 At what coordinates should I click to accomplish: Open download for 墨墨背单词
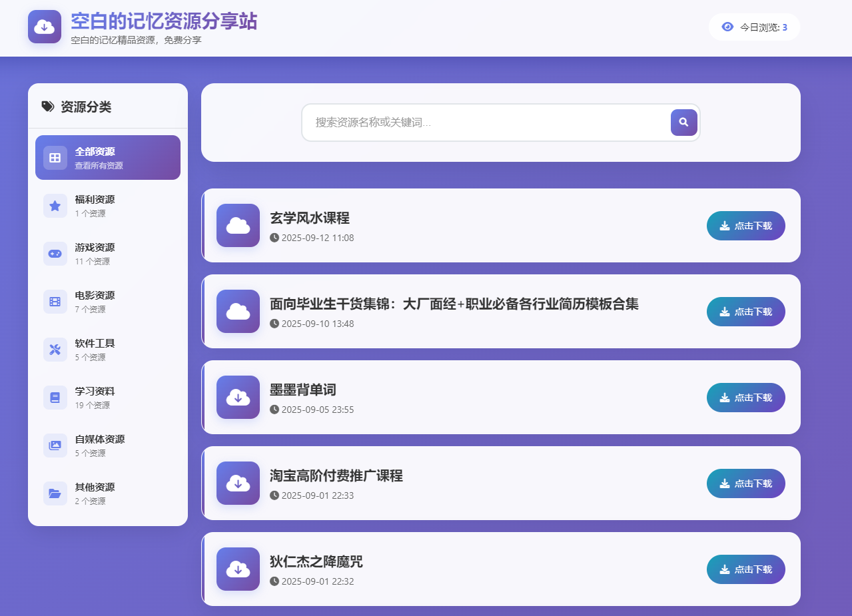click(745, 397)
